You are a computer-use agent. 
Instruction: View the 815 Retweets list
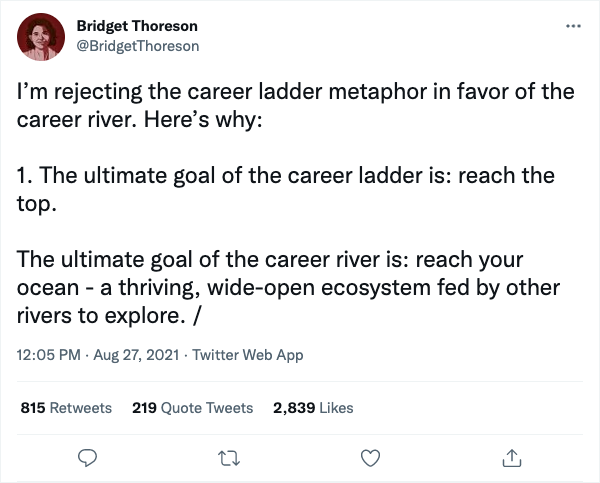click(66, 408)
